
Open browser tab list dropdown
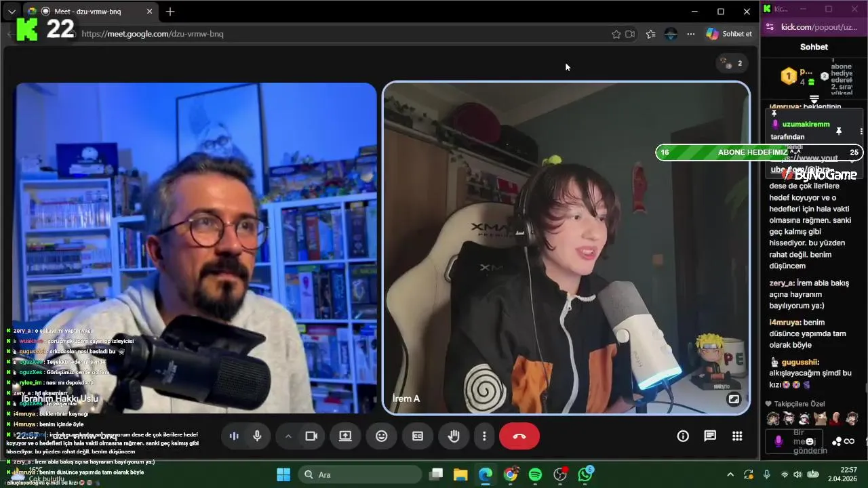(12, 12)
